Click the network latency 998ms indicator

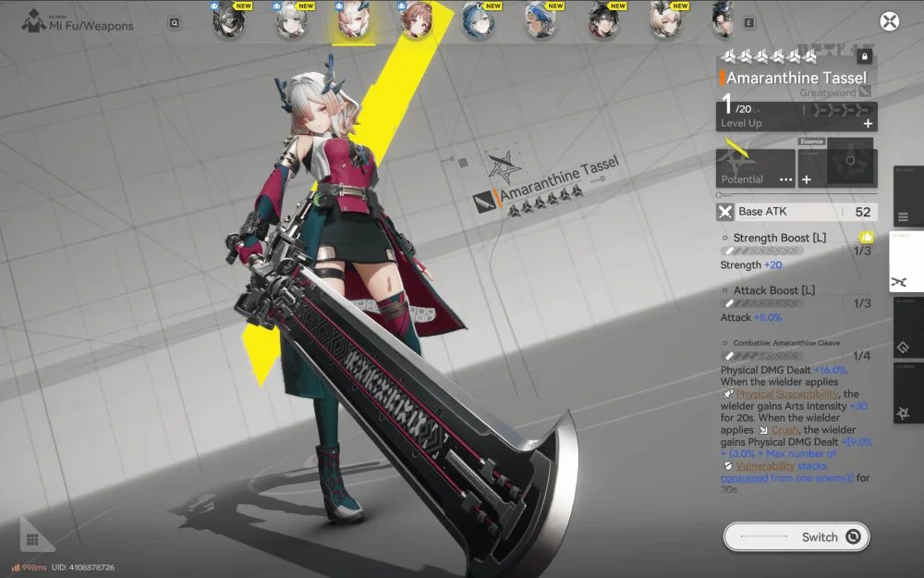tap(29, 568)
